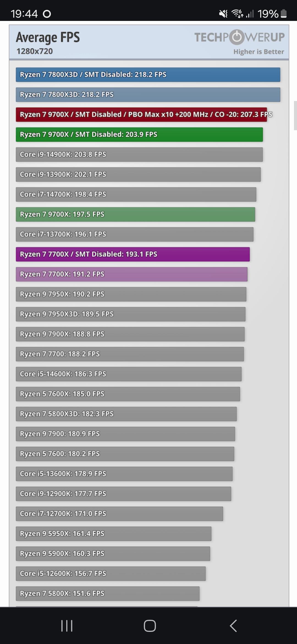
Task: Tap the muted sound status icon
Action: click(223, 13)
